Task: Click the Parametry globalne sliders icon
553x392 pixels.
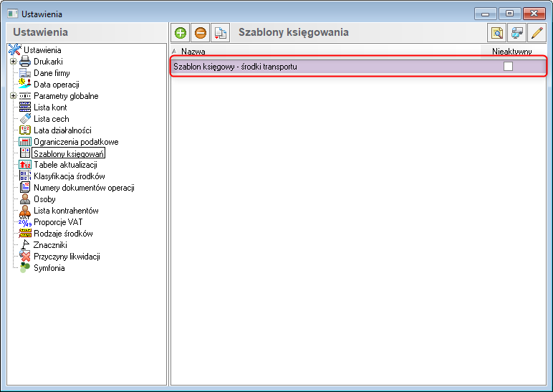Action: (x=25, y=96)
